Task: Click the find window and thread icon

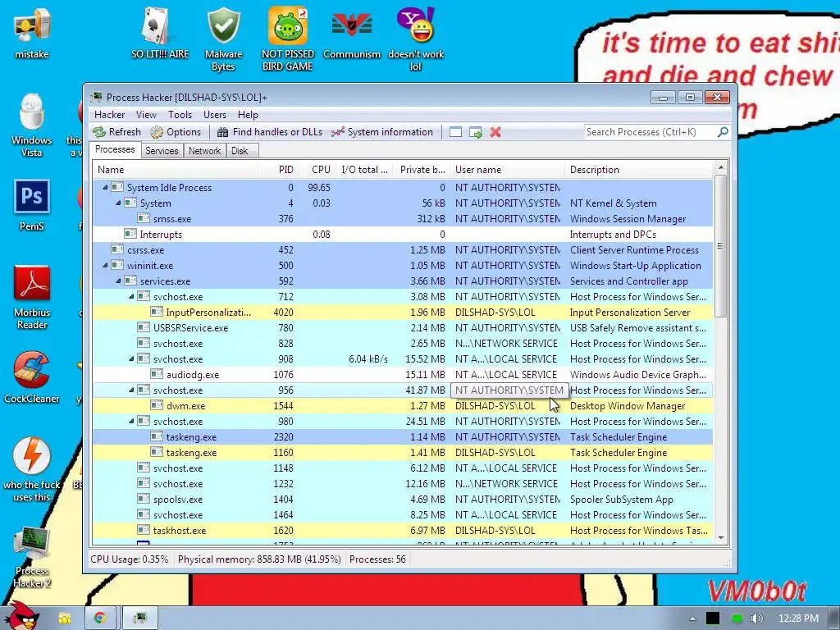Action: (x=475, y=132)
